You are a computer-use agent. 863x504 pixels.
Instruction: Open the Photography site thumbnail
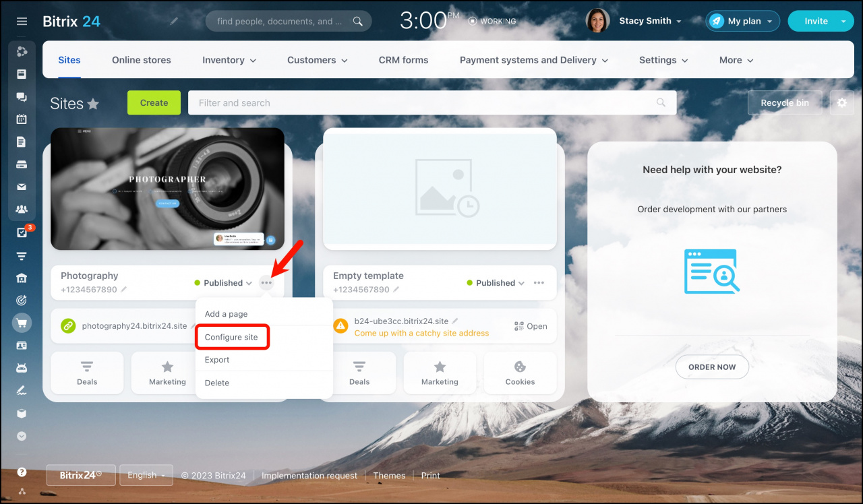(x=167, y=189)
